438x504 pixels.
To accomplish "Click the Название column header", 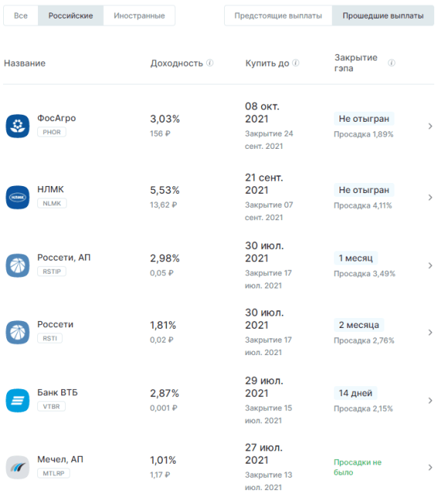I will [25, 63].
